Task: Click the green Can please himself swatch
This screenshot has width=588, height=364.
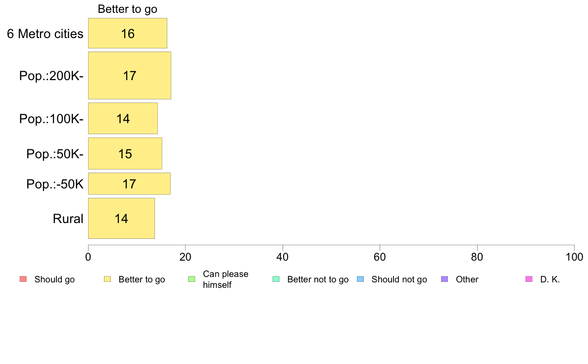Action: [192, 279]
